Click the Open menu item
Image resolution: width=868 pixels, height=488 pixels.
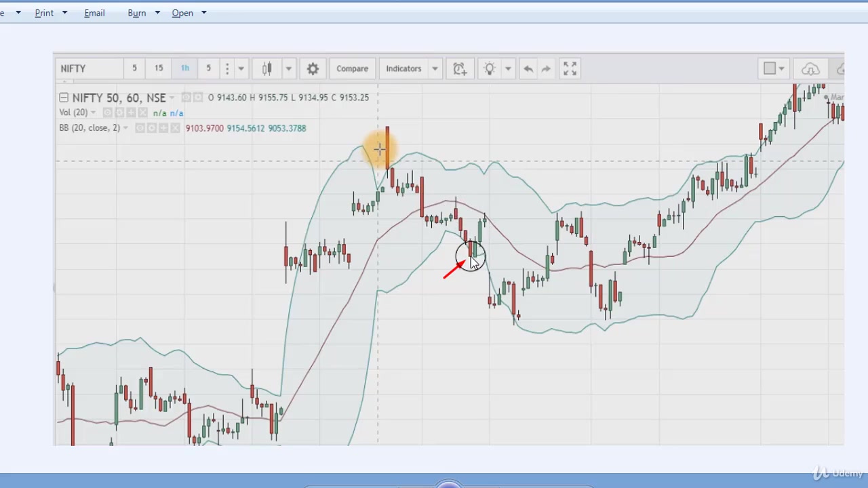coord(182,13)
